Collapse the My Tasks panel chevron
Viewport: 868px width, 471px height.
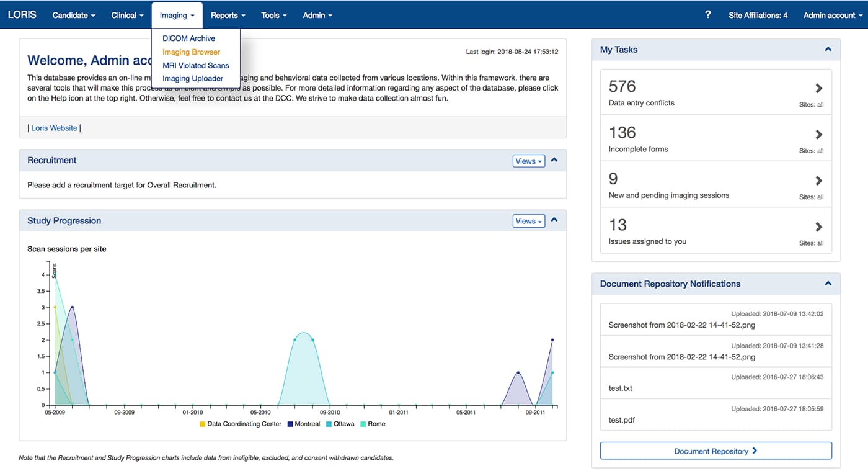827,49
